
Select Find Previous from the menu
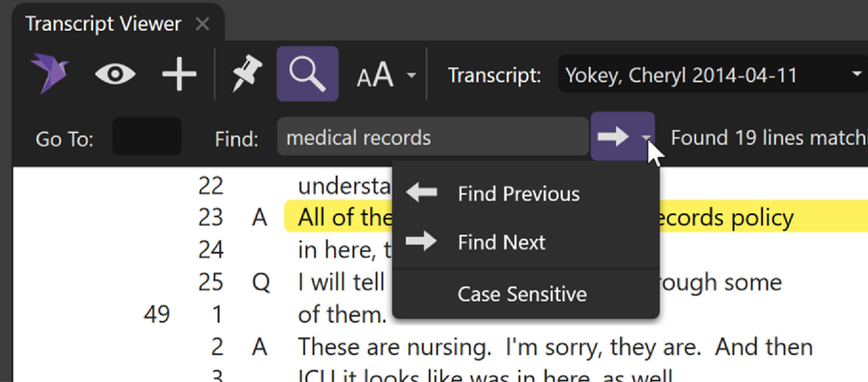pyautogui.click(x=518, y=194)
